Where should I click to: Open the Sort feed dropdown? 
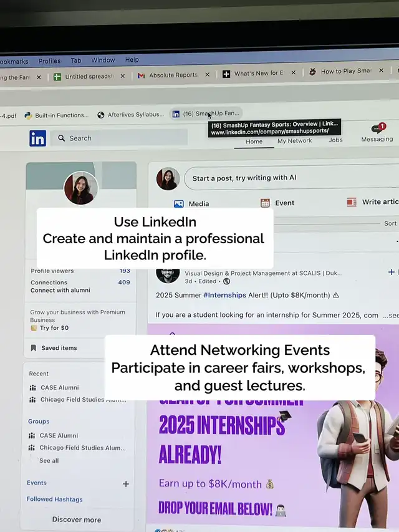(x=390, y=223)
